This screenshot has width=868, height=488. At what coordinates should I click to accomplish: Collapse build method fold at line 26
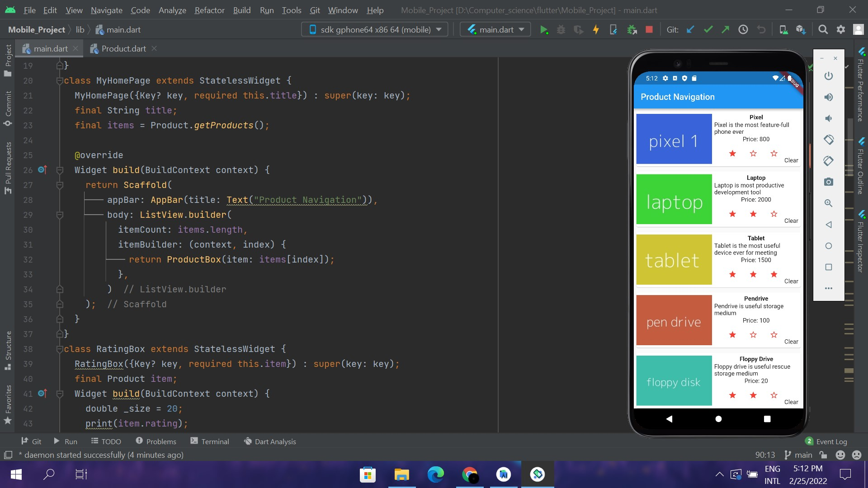point(59,170)
